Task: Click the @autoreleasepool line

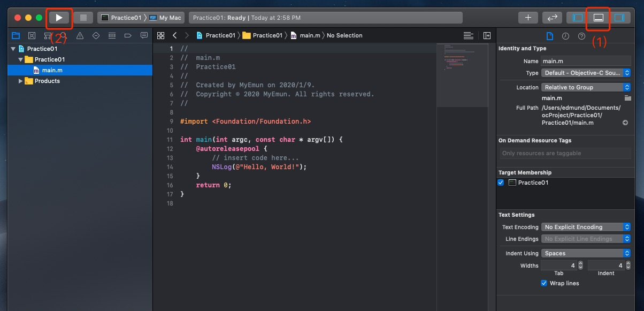Action: (x=231, y=149)
